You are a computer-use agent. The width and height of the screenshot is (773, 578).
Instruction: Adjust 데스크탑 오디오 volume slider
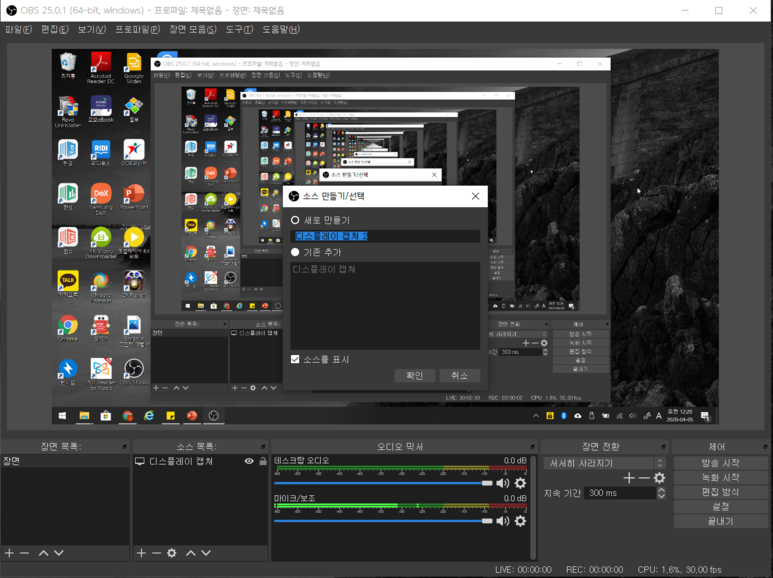click(x=384, y=483)
